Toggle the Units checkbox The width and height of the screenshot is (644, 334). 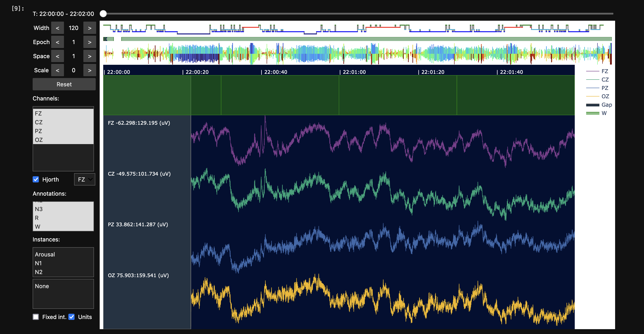coord(71,317)
